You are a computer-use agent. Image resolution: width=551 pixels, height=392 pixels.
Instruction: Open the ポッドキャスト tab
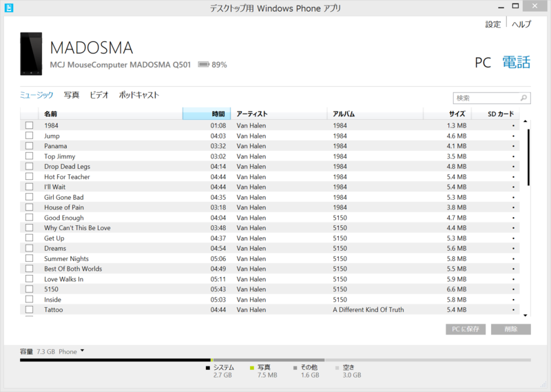139,95
